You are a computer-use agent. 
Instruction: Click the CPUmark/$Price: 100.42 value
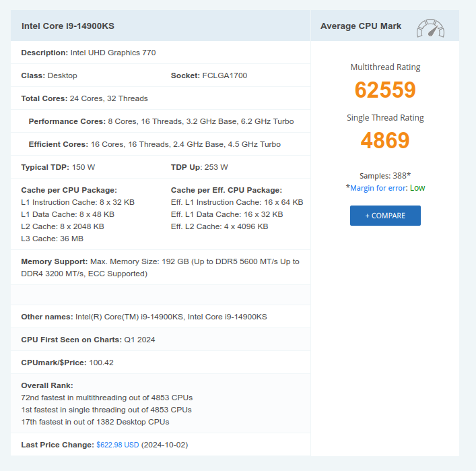coord(67,363)
